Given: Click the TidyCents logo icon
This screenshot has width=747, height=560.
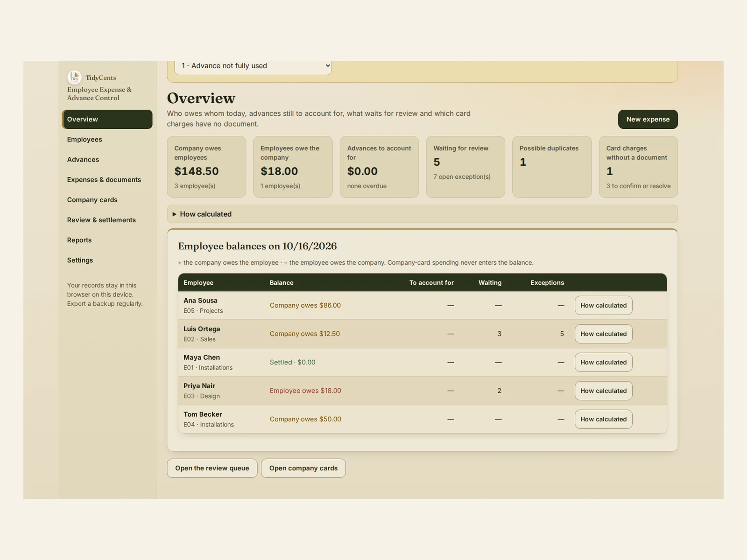Looking at the screenshot, I should [74, 77].
